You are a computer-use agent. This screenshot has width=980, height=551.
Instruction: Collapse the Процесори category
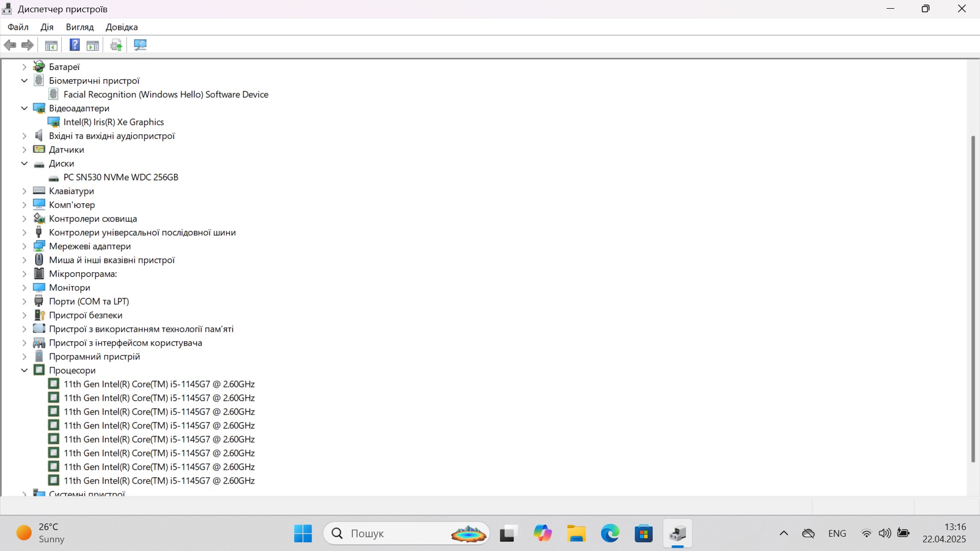(x=24, y=370)
